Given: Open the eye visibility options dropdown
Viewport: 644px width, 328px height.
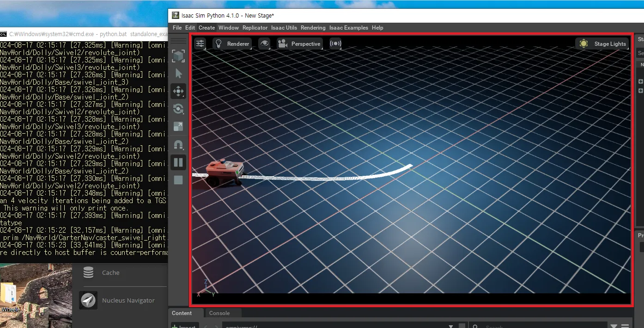Looking at the screenshot, I should click(x=264, y=43).
